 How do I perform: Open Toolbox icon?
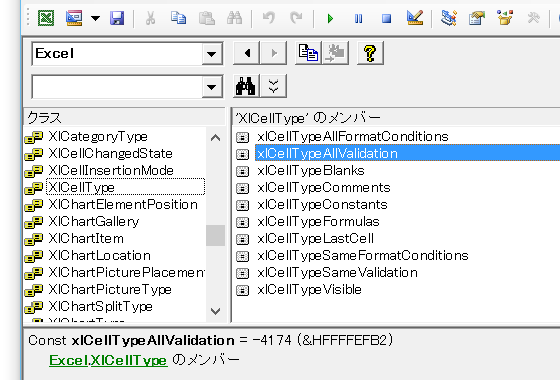click(x=533, y=18)
